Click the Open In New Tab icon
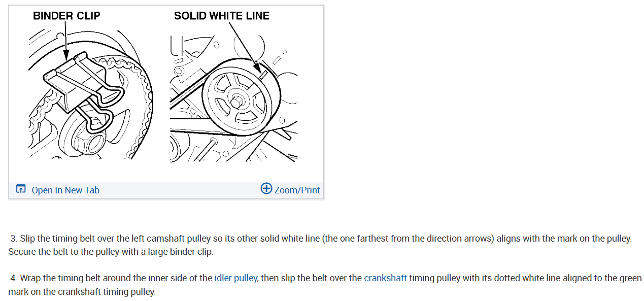The height and width of the screenshot is (301, 644). coord(21,189)
